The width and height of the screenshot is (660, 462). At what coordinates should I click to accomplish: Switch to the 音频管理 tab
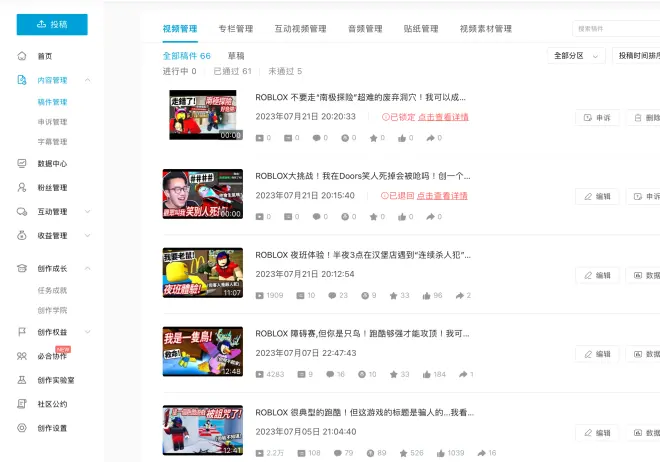click(x=365, y=29)
